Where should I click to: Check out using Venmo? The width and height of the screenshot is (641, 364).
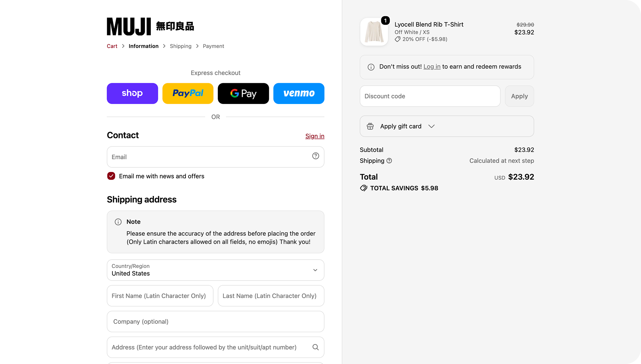299,93
